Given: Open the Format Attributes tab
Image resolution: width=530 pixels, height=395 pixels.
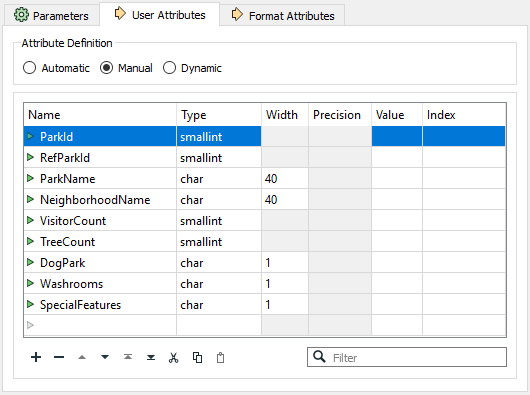Looking at the screenshot, I should click(x=283, y=16).
